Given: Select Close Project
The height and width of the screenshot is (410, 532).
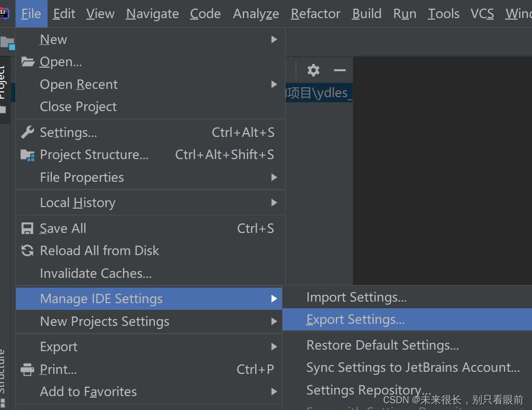Looking at the screenshot, I should click(150, 106).
